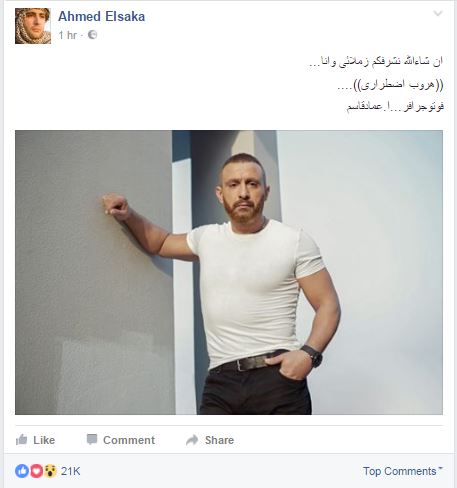This screenshot has height=488, width=457.
Task: Click the red heart Love reaction icon
Action: click(36, 471)
